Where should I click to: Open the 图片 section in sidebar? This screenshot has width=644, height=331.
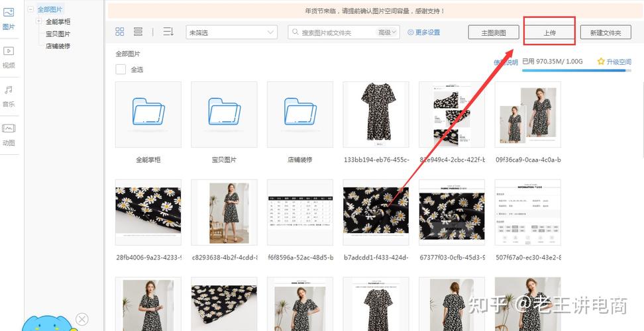tap(9, 19)
